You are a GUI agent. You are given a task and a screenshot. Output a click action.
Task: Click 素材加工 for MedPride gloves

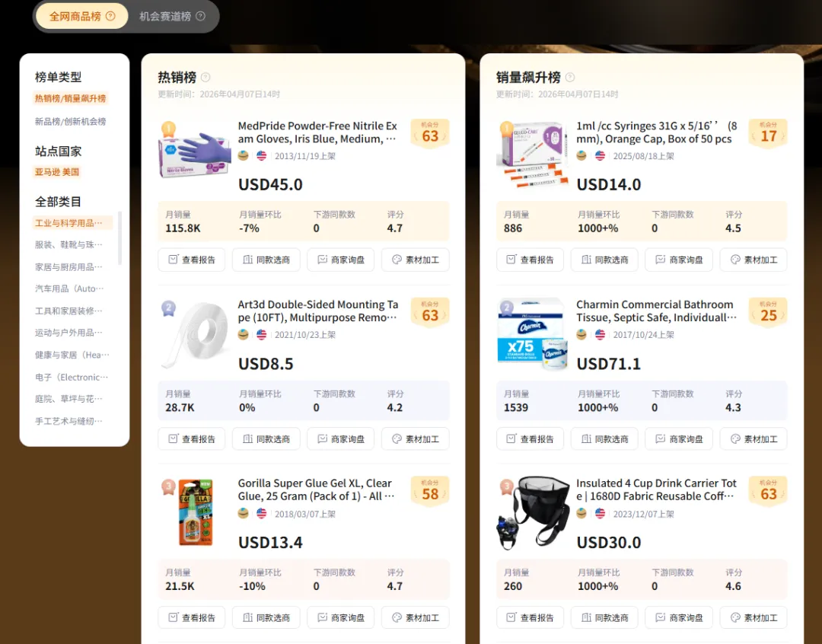(416, 260)
